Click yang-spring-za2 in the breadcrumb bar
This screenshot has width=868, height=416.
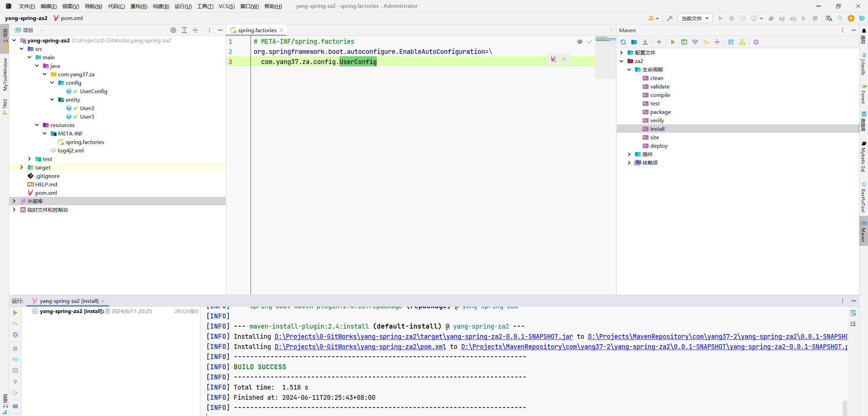[26, 18]
